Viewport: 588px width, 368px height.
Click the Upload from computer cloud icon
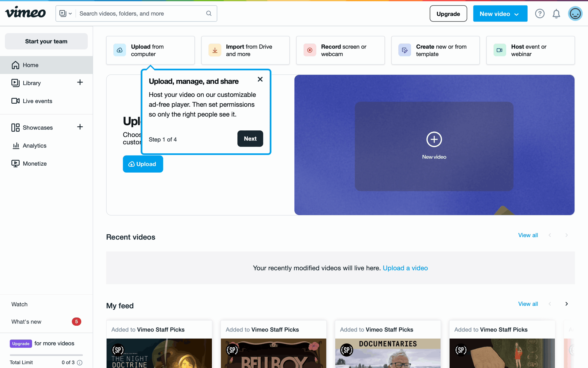click(119, 50)
